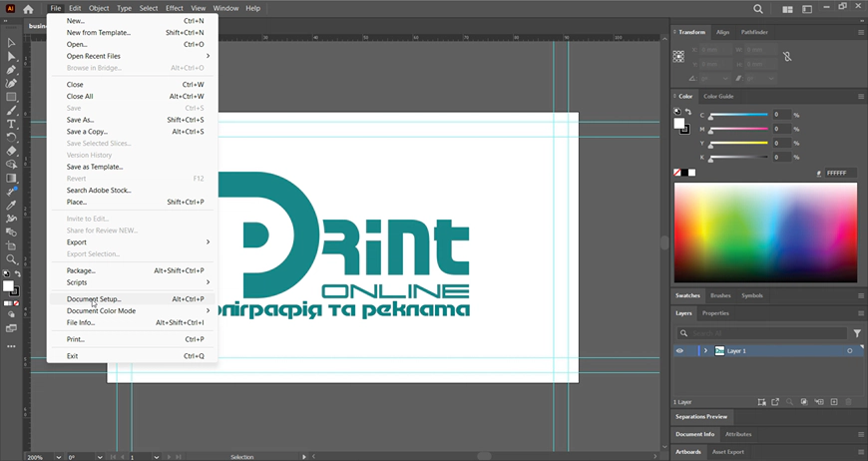
Task: Select the Rectangle tool
Action: coord(11,97)
